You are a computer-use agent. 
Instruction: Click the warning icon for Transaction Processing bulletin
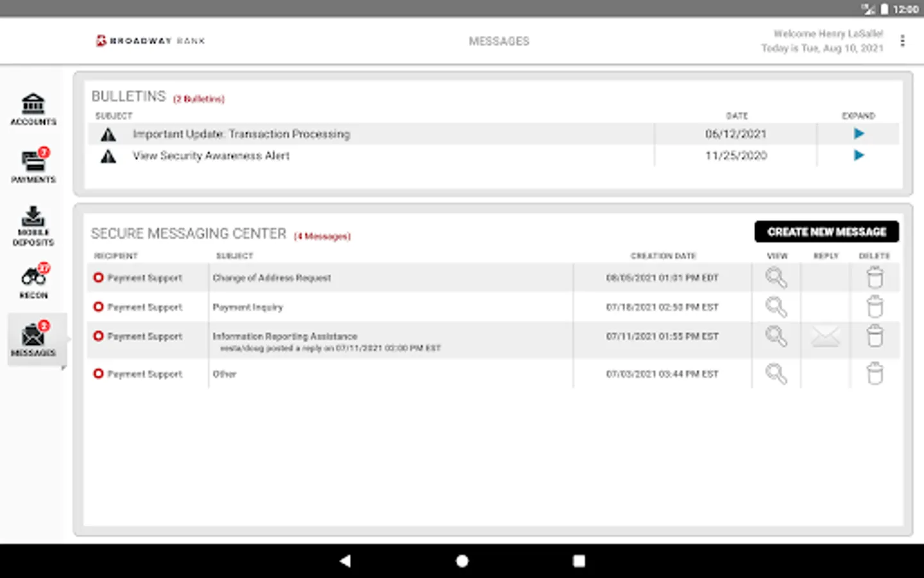[108, 134]
